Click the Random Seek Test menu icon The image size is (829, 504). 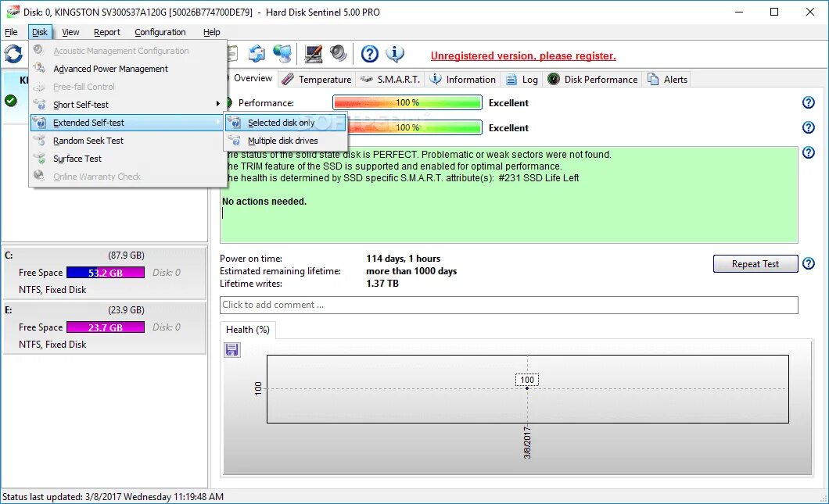(x=39, y=140)
